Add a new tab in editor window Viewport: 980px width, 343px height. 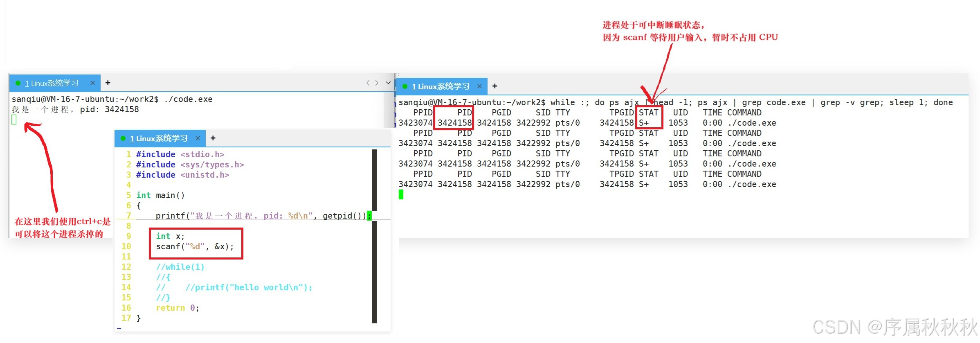click(x=213, y=138)
